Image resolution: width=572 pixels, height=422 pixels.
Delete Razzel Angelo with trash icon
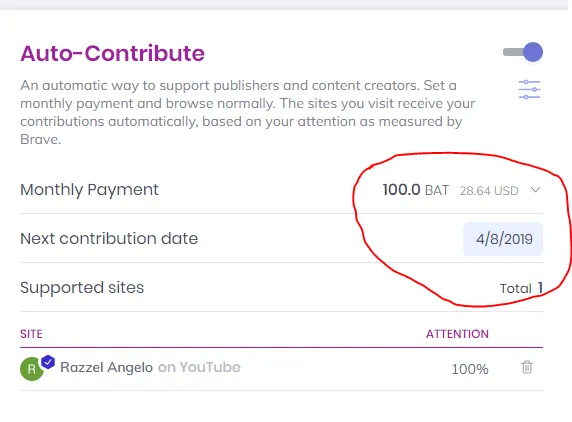(x=527, y=367)
